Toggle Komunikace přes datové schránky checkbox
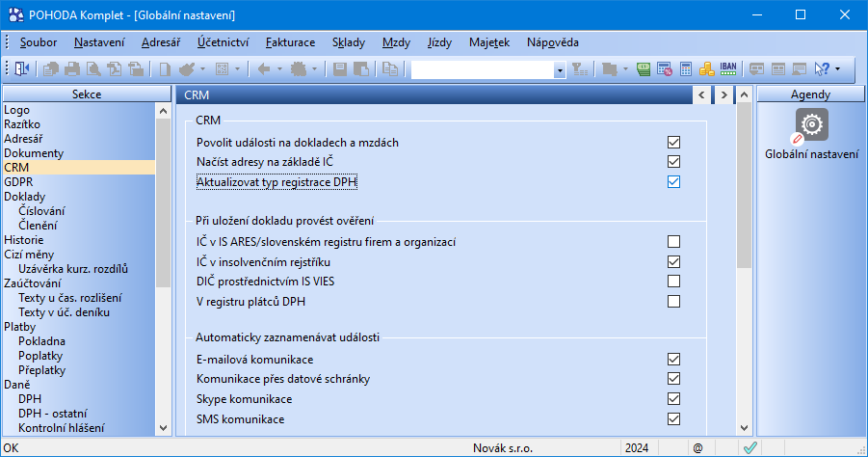The width and height of the screenshot is (868, 457). pyautogui.click(x=673, y=378)
